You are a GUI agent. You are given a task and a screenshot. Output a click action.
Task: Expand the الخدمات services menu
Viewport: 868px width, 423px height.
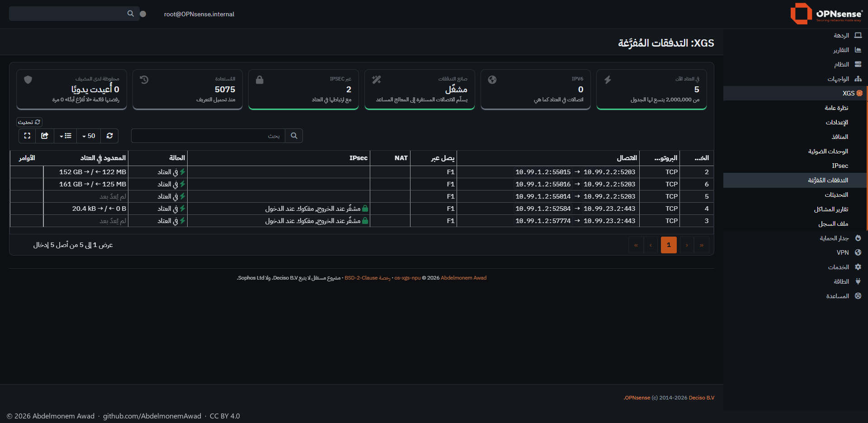coord(795,267)
